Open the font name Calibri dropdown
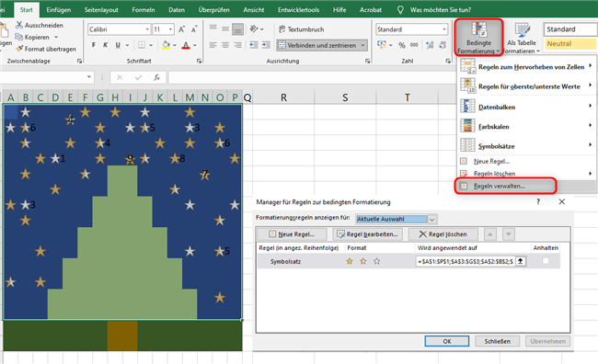The width and height of the screenshot is (598, 364). (x=147, y=29)
